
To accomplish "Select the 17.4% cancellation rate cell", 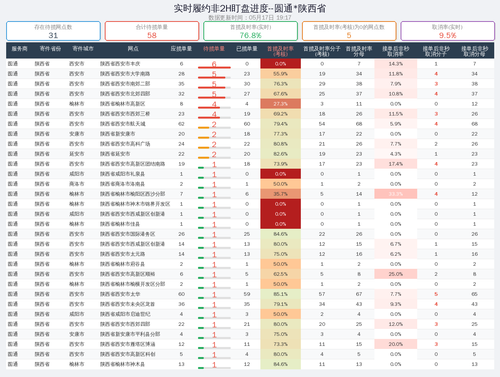I will coord(396,164).
